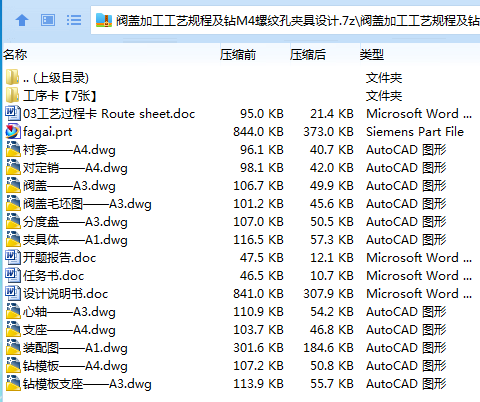Select file name 分度盘——A3.dwg
Viewport: 480px width, 402px height.
(x=75, y=222)
